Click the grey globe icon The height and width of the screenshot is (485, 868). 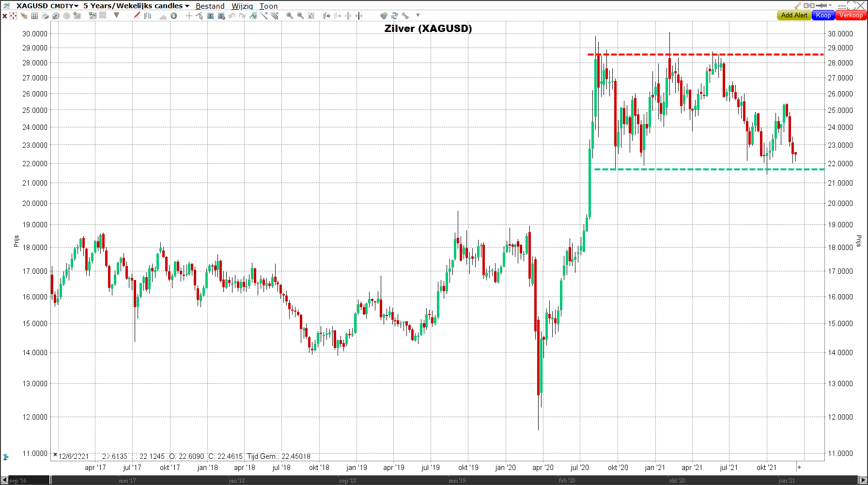[x=66, y=16]
